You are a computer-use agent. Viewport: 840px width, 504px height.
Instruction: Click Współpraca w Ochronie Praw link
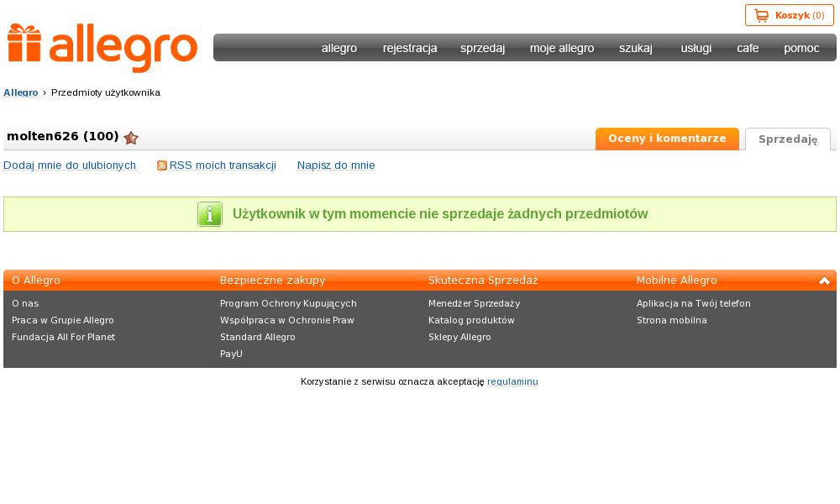pyautogui.click(x=287, y=320)
